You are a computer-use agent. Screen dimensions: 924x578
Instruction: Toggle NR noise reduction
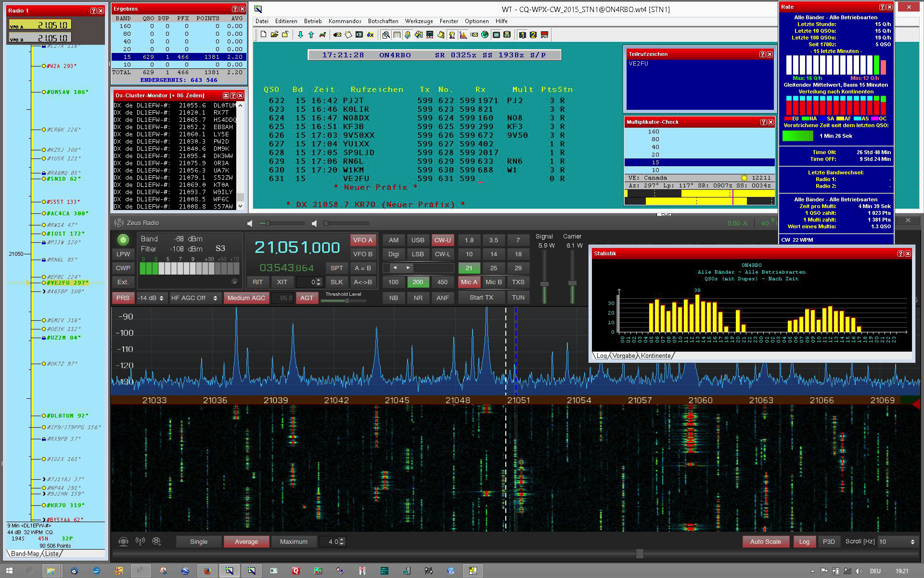coord(418,298)
